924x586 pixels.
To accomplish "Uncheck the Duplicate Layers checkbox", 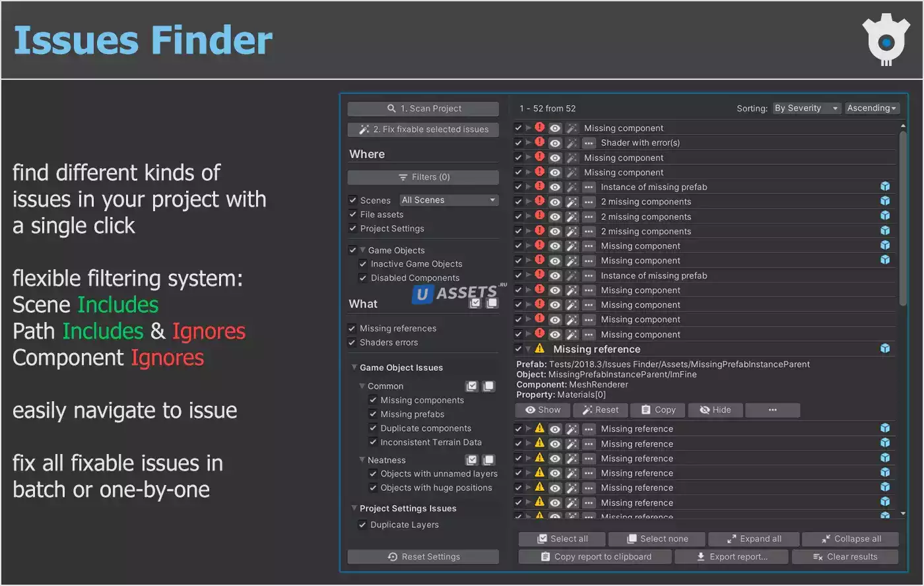I will (x=362, y=525).
